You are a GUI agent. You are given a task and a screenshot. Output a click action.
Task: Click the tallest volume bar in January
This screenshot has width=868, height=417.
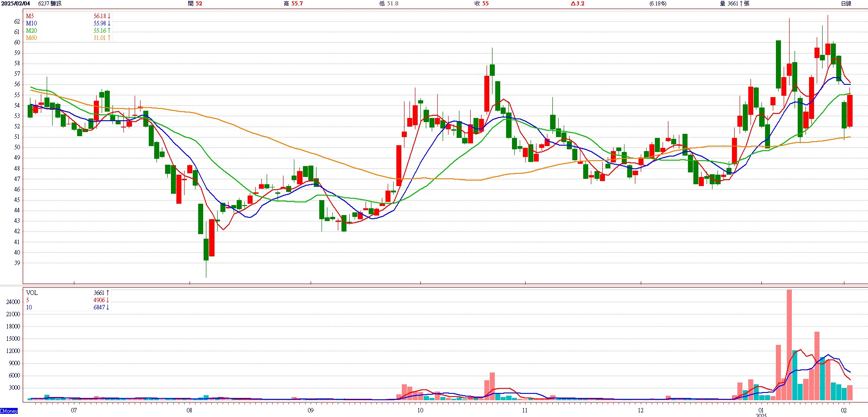point(789,345)
